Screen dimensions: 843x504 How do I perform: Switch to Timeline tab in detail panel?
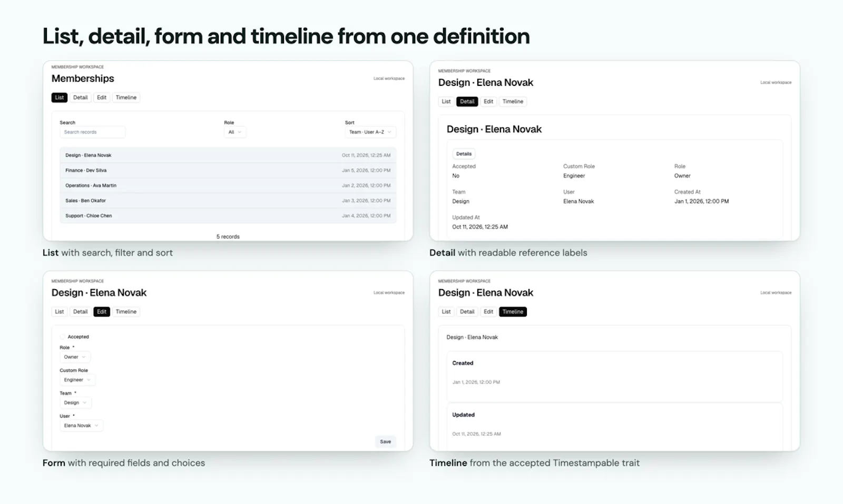(x=513, y=102)
